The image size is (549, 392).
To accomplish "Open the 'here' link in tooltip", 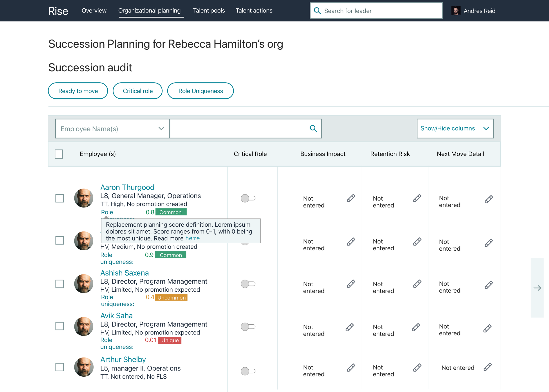I will [x=192, y=238].
